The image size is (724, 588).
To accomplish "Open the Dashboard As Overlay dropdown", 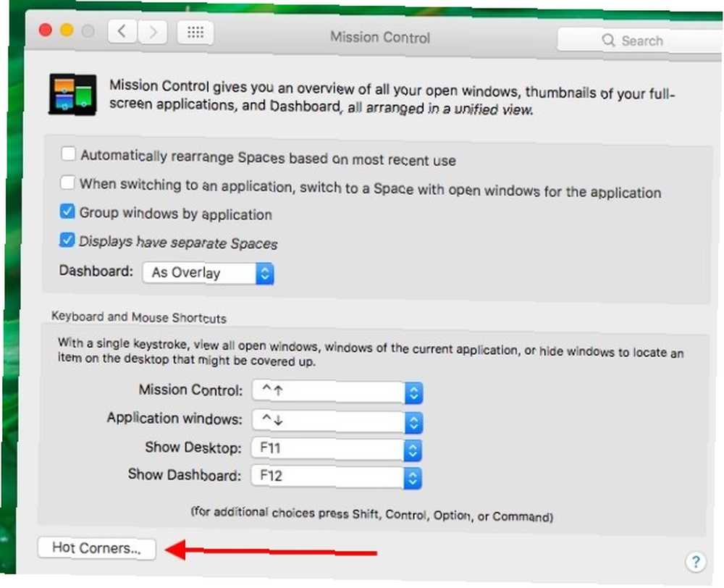I will click(209, 273).
